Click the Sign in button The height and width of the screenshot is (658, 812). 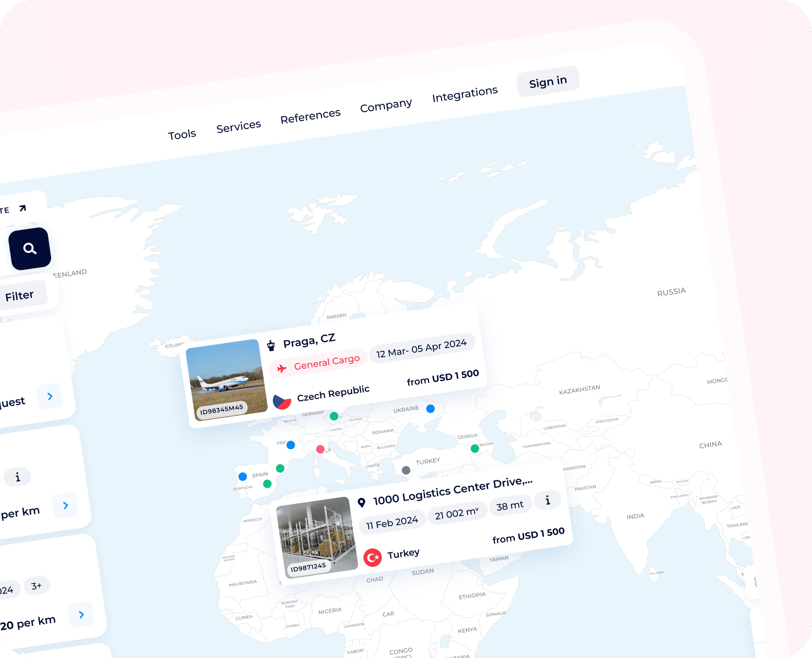(548, 82)
